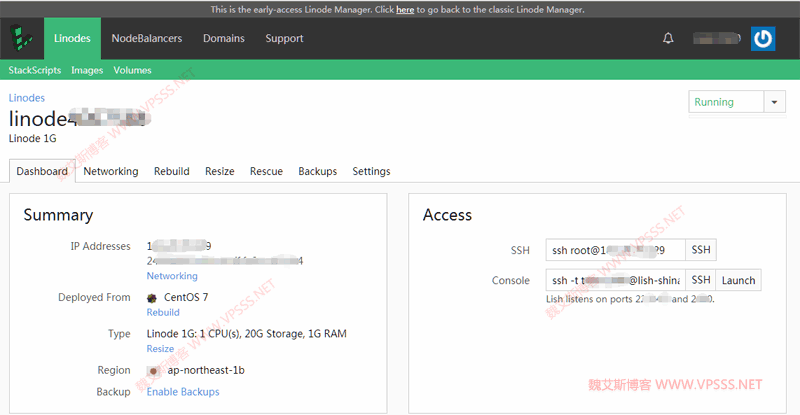Expand the Running status dropdown arrow
This screenshot has height=415, width=800.
point(775,102)
